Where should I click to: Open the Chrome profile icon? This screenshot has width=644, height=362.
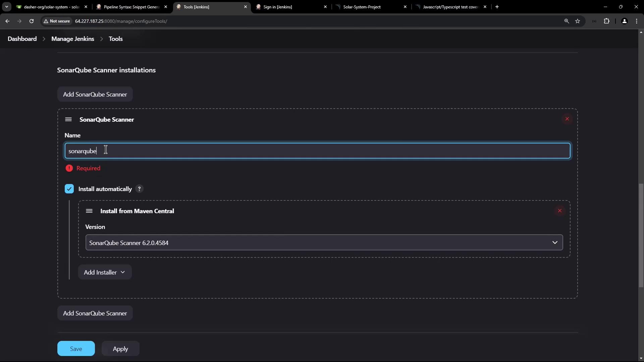click(x=624, y=21)
